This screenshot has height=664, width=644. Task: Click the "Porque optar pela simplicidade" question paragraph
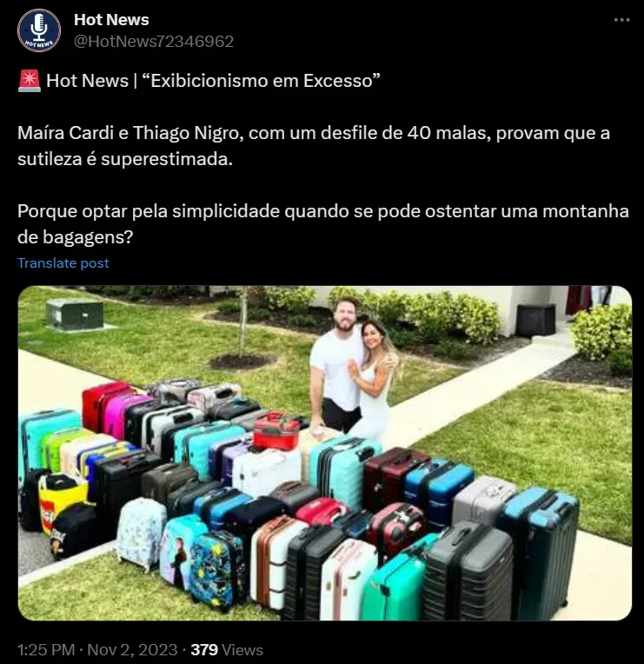[322, 224]
